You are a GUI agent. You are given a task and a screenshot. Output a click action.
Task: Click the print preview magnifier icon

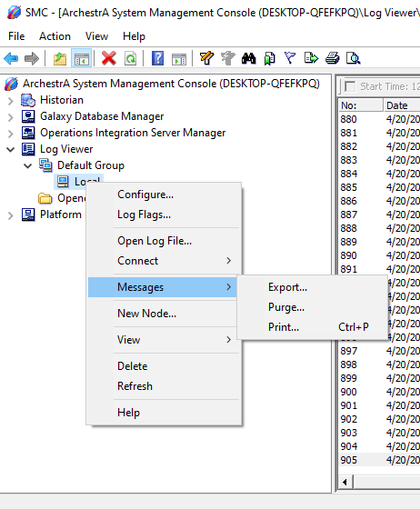coord(353,59)
